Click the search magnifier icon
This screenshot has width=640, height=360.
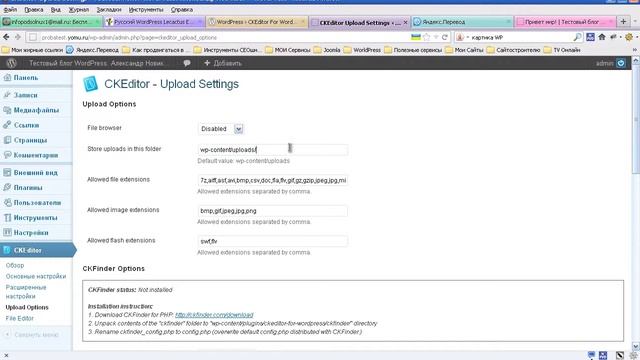[577, 37]
